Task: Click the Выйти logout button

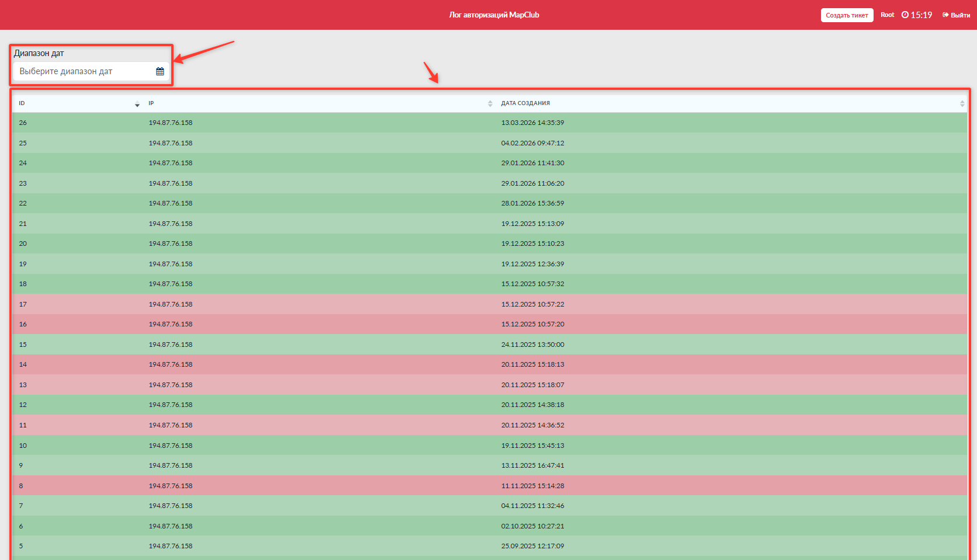Action: click(956, 15)
